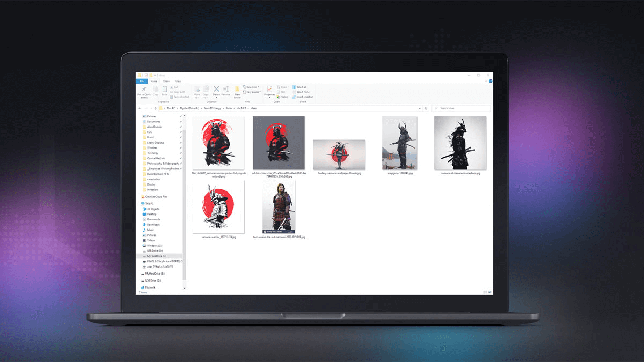Image resolution: width=644 pixels, height=362 pixels.
Task: Click the Delete icon
Action: point(216,91)
